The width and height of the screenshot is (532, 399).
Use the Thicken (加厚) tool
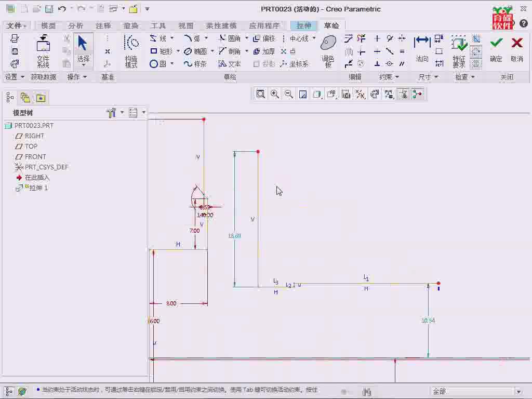tap(263, 51)
